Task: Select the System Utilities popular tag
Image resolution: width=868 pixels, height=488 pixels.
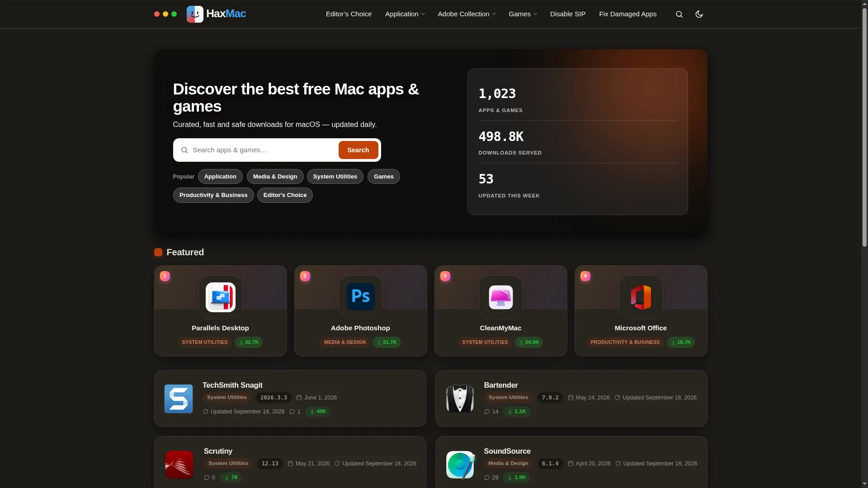Action: (x=335, y=177)
